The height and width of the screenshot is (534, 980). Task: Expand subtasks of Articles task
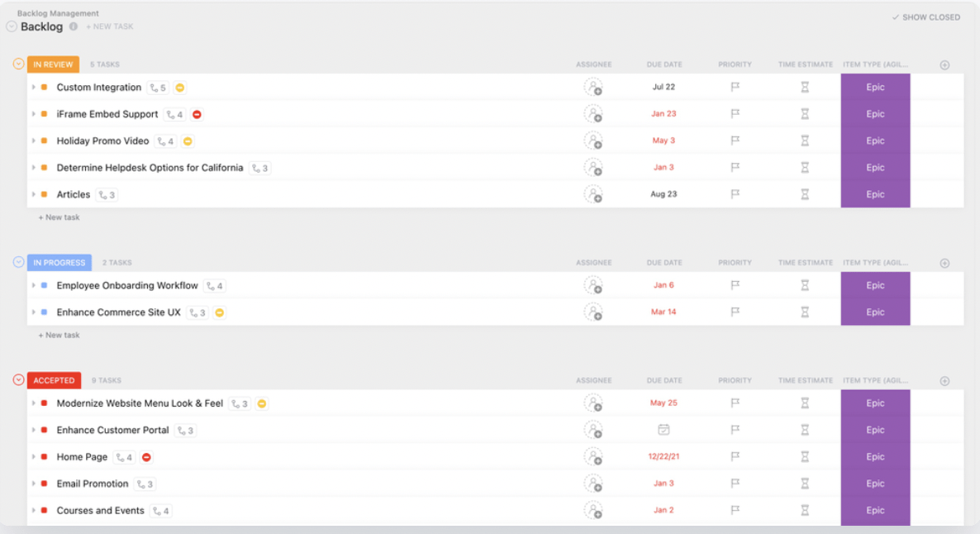tap(34, 194)
